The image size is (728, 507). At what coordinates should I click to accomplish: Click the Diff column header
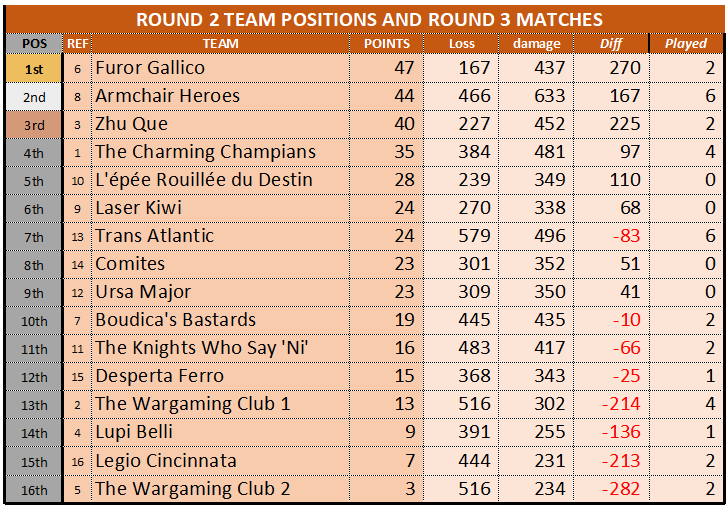[x=610, y=44]
